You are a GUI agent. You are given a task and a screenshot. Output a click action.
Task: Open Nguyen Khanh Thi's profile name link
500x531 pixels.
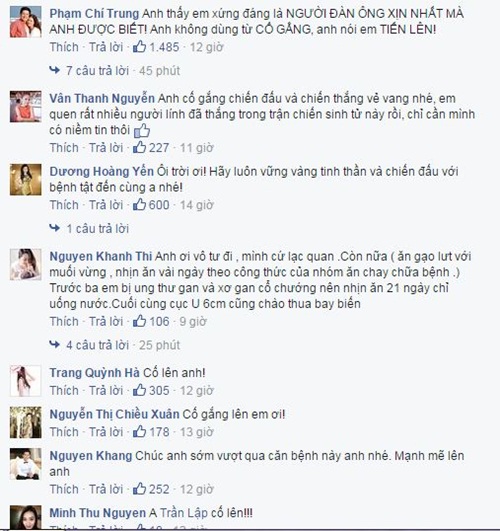(101, 256)
